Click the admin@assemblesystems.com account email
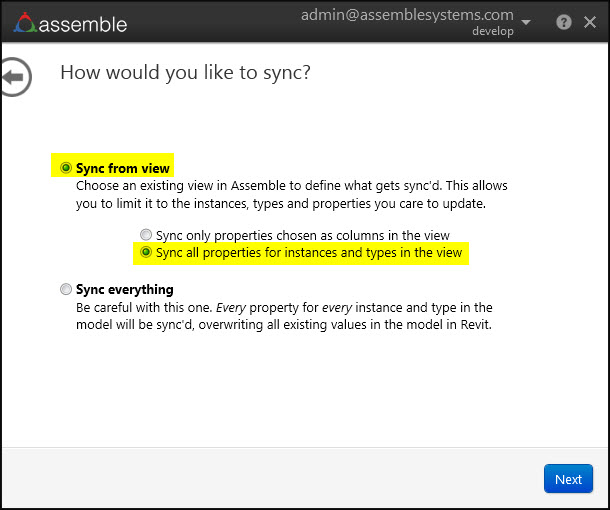Image resolution: width=610 pixels, height=510 pixels. (x=406, y=16)
